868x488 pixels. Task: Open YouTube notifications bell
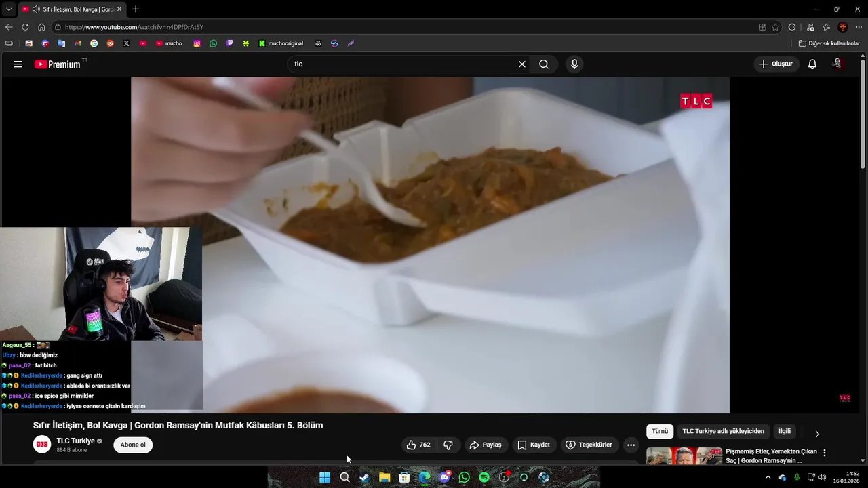pyautogui.click(x=812, y=64)
